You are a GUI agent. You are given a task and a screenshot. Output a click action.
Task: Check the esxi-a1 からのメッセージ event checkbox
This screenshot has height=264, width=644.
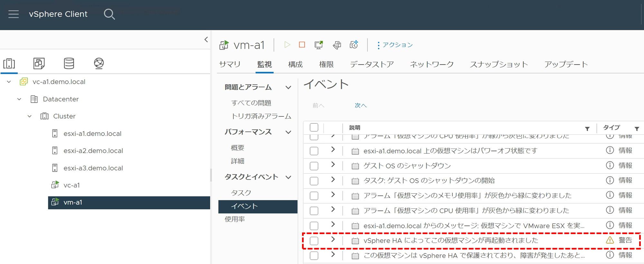click(x=314, y=226)
